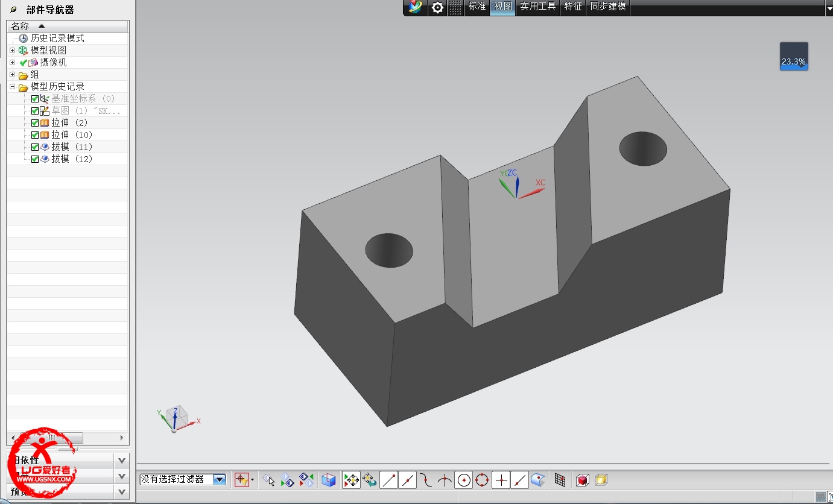Click the 组 folder icon
The height and width of the screenshot is (504, 833).
(x=24, y=75)
